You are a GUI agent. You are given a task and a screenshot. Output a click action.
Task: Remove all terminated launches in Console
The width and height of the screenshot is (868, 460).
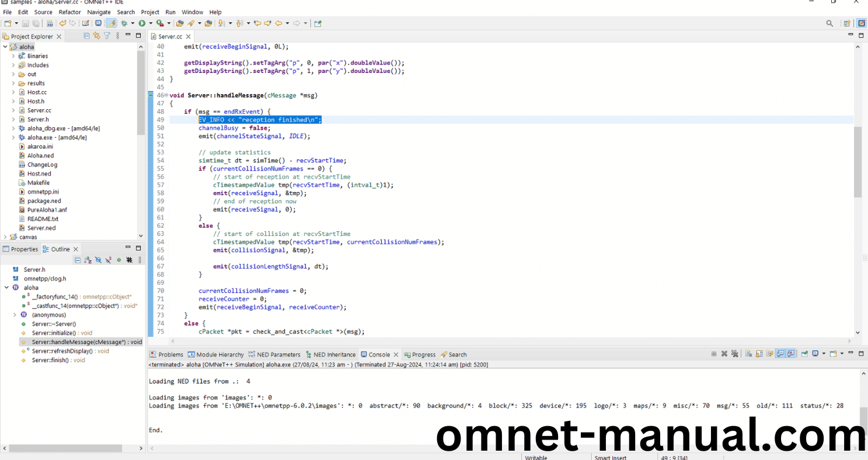point(734,354)
